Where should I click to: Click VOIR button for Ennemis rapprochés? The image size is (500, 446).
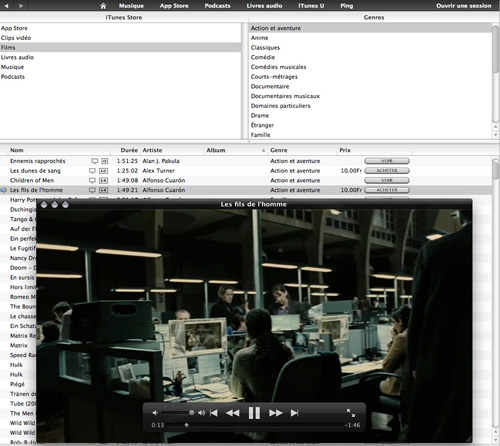coord(387,161)
